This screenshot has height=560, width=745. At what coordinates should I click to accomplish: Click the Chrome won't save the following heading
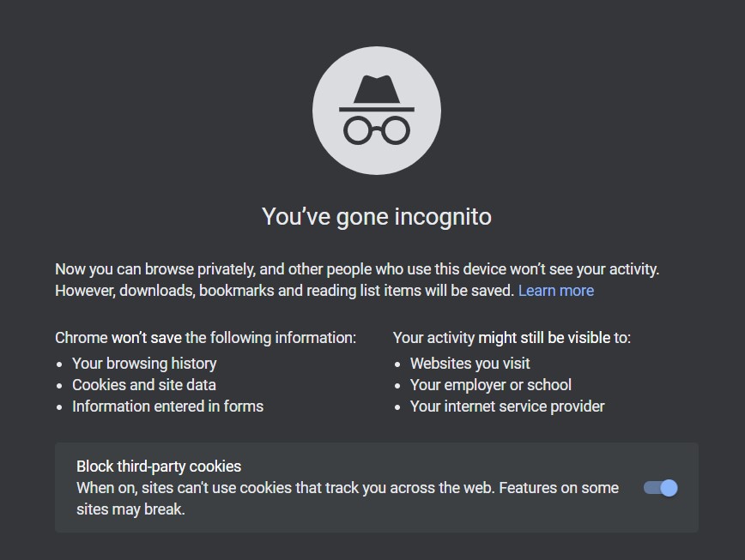(205, 338)
